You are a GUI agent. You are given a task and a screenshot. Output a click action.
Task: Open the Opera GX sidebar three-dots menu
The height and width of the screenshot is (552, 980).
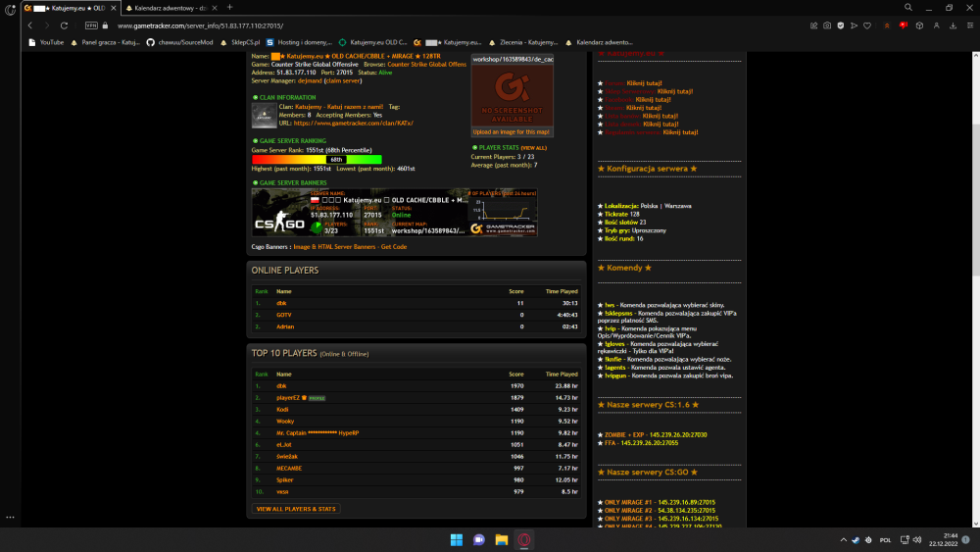coord(10,518)
